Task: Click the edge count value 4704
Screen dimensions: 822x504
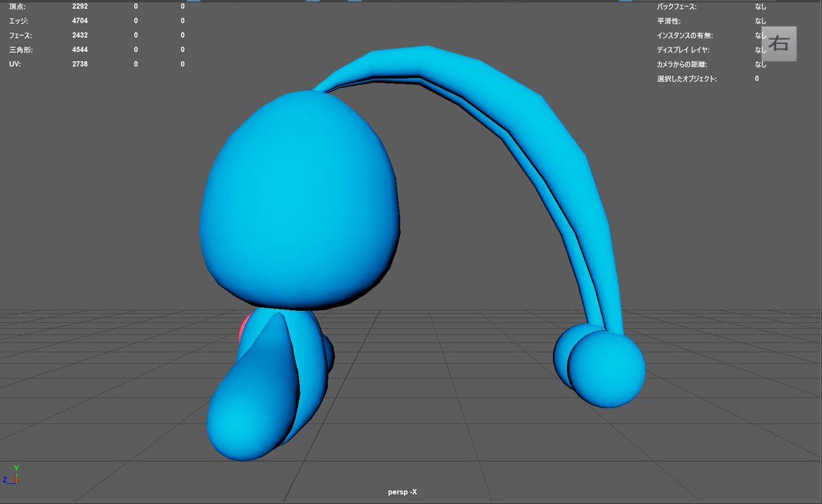Action: coord(80,21)
